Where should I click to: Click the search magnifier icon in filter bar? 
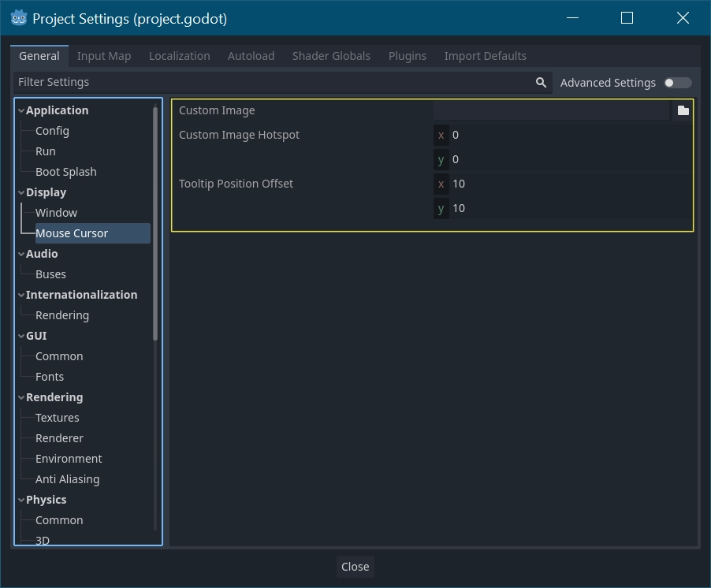[541, 82]
